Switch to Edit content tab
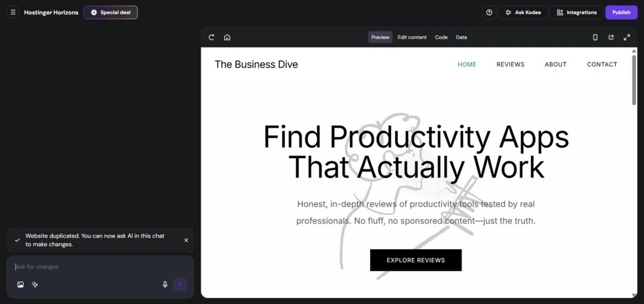Viewport: 644px width, 304px height. click(412, 37)
